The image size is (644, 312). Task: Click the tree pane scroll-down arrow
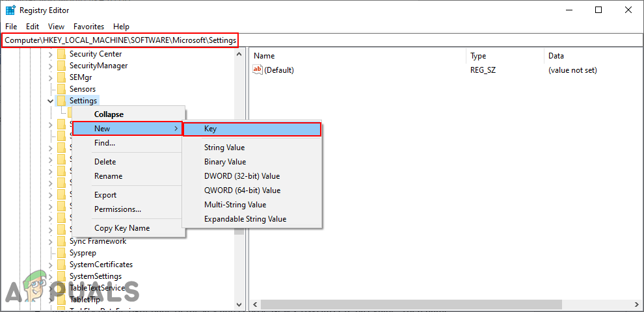[x=239, y=305]
